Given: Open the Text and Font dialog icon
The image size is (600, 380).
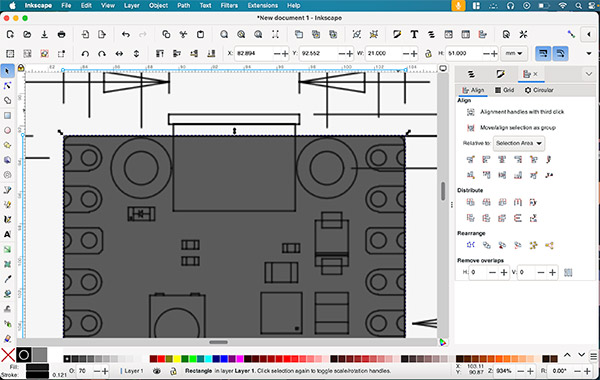Looking at the screenshot, I should [x=414, y=34].
